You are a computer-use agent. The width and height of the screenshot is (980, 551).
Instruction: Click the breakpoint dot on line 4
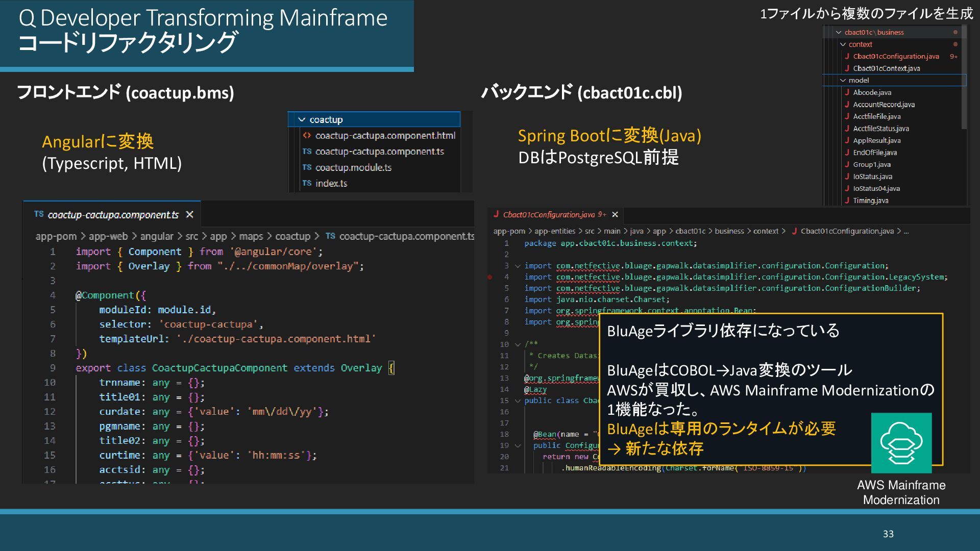tap(490, 277)
